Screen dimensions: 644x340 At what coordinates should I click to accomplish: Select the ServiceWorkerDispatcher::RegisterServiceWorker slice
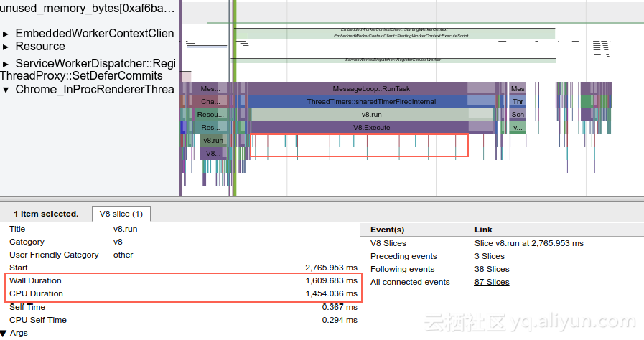pos(393,60)
